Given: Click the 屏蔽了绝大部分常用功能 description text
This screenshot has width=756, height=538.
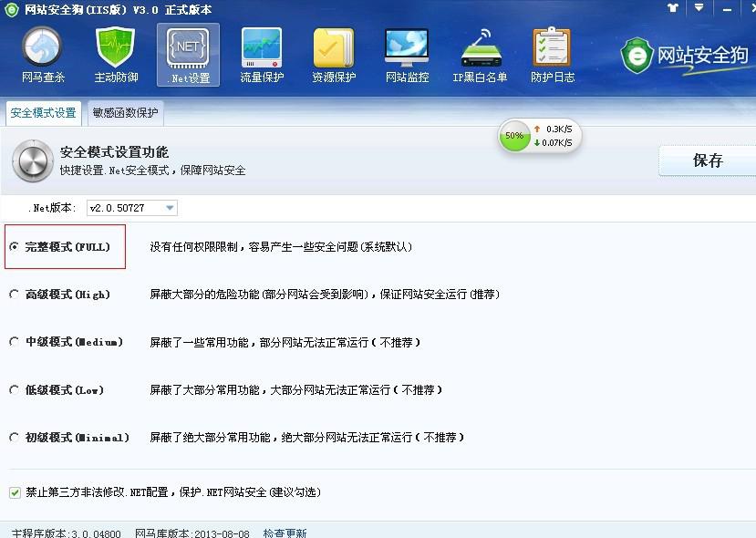Looking at the screenshot, I should coord(306,438).
